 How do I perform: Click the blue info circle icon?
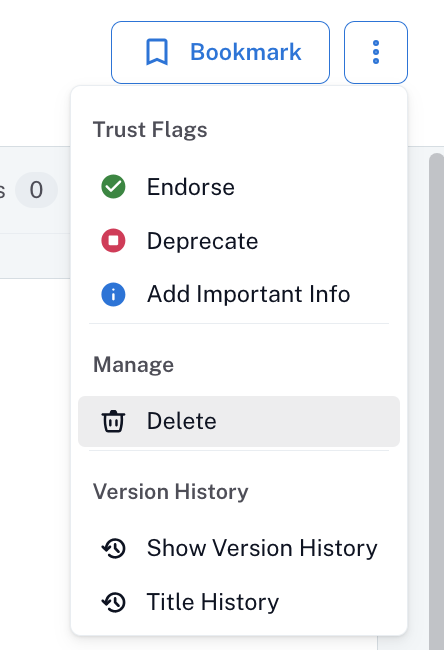point(113,294)
